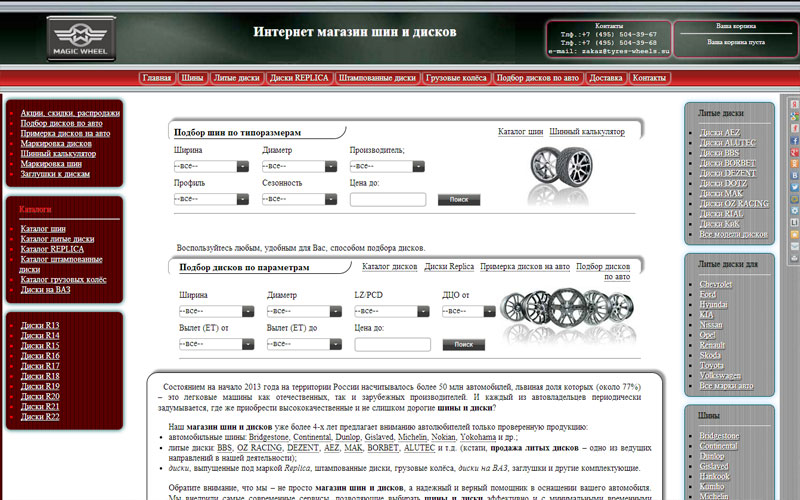
Task: Open Контакты in the red navigation bar
Action: 649,78
